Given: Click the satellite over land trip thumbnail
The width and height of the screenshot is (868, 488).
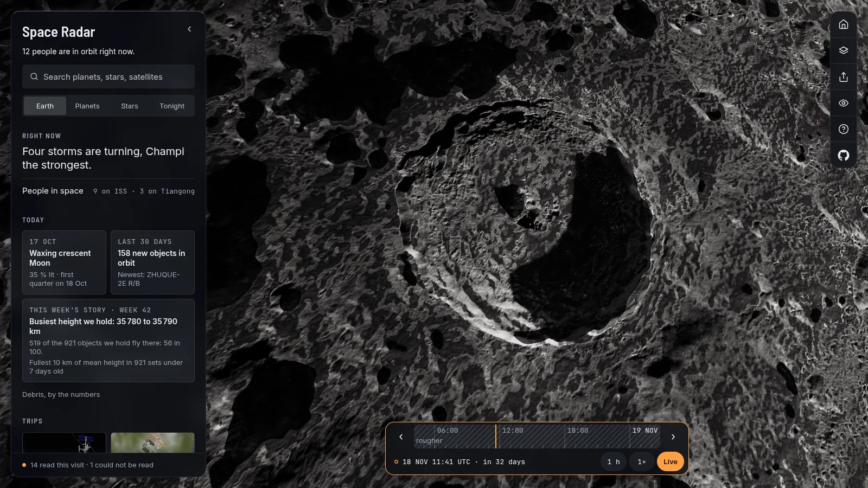Looking at the screenshot, I should (152, 442).
